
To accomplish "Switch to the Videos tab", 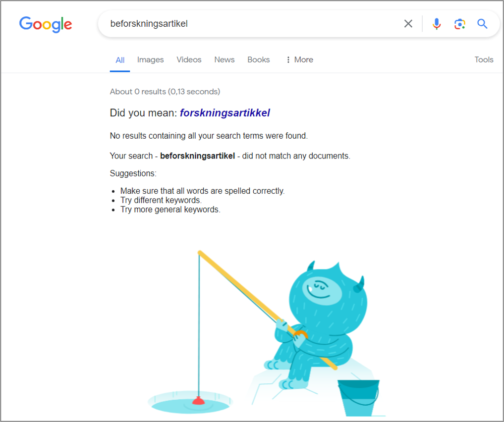I will 189,60.
